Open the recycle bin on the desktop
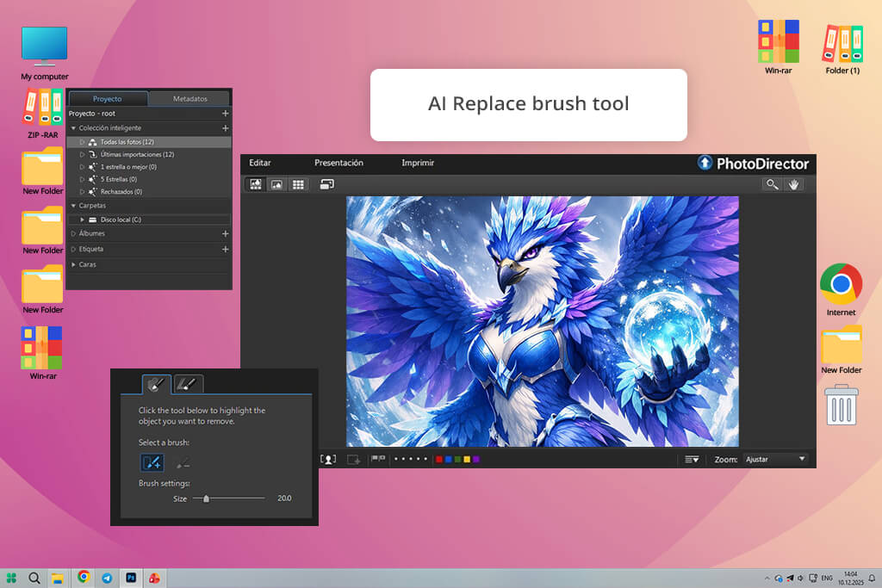 (x=842, y=405)
